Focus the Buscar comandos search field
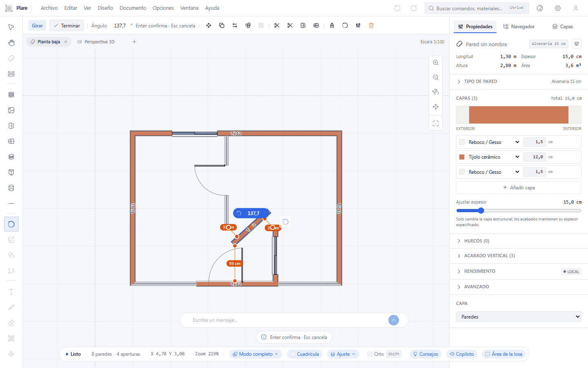 coord(477,8)
